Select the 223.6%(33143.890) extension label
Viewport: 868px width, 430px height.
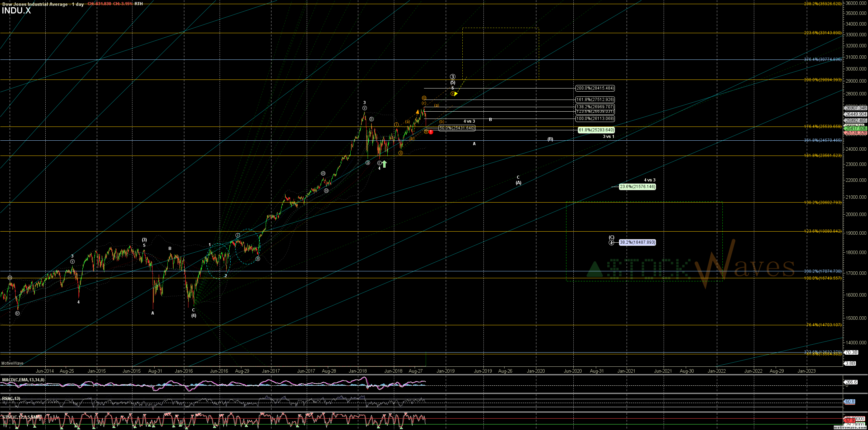[x=823, y=33]
